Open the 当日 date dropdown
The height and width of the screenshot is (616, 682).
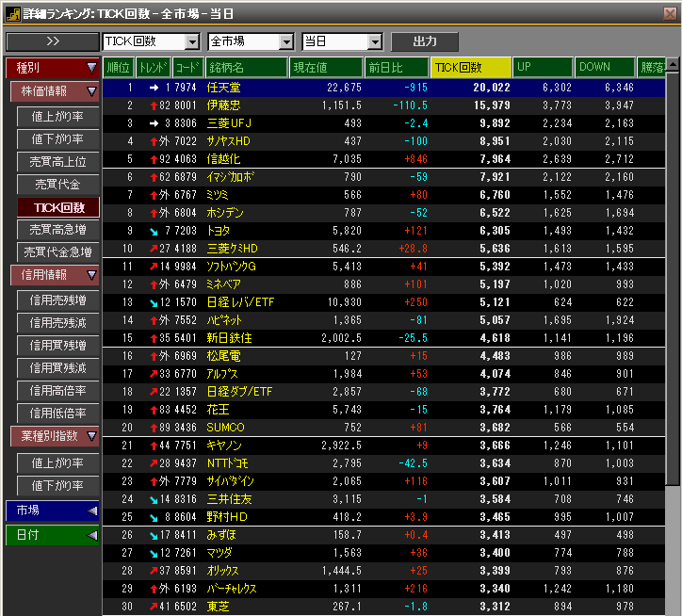point(375,41)
